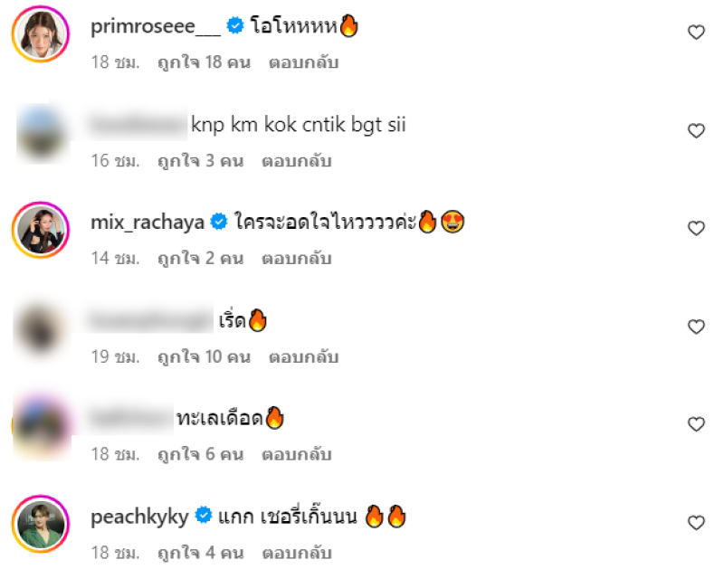
Task: Open the primroseee__ username link
Action: coord(156,26)
